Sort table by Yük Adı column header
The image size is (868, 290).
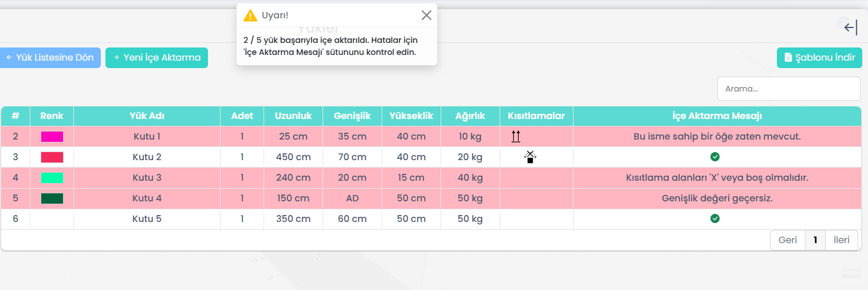pyautogui.click(x=147, y=116)
